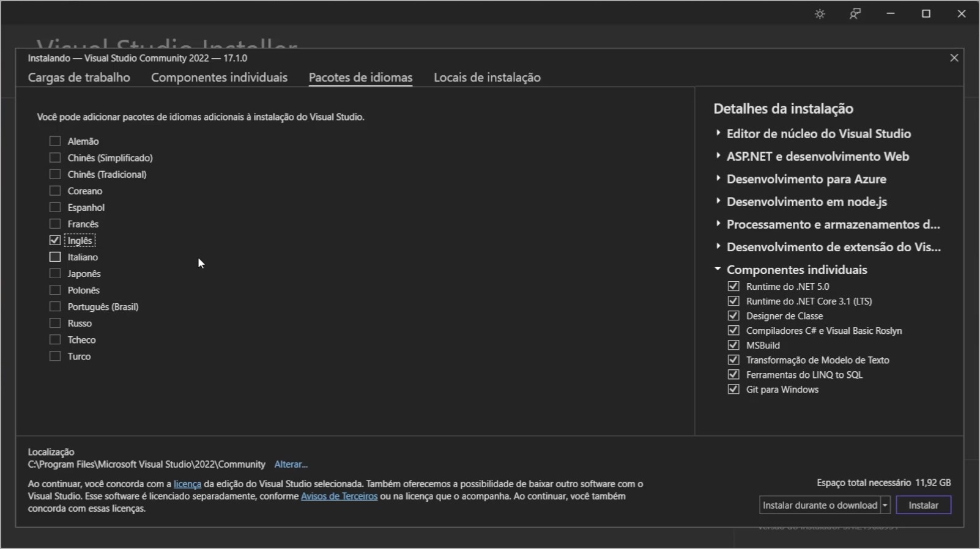The width and height of the screenshot is (980, 549).
Task: Click the installation path C:\Program Files text
Action: tap(147, 465)
